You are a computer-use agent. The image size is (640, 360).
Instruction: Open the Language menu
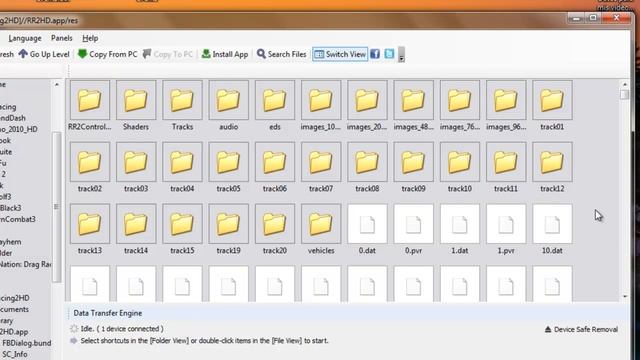[25, 38]
